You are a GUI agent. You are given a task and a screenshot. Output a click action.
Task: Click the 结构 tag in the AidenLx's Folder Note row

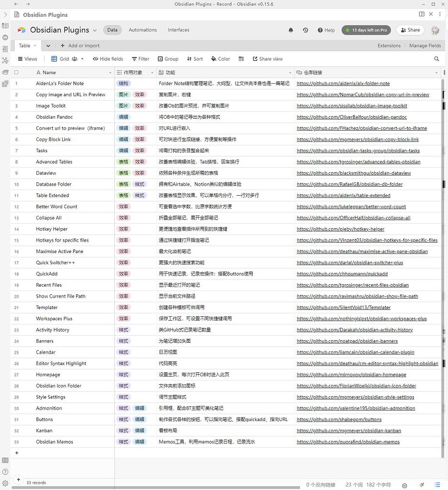(123, 83)
